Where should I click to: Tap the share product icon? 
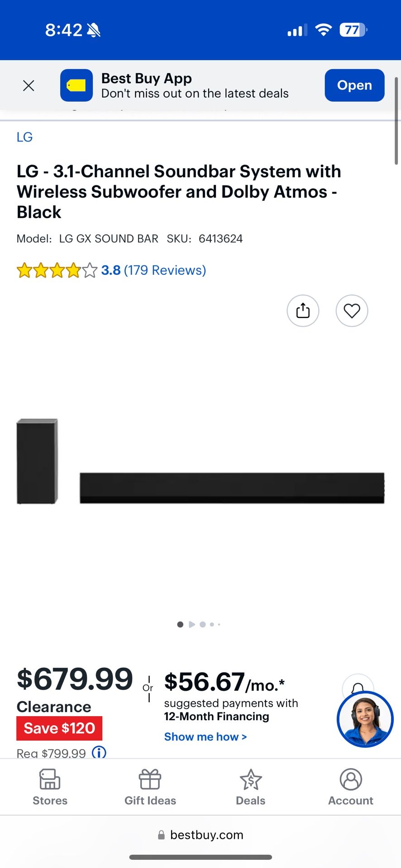(303, 311)
